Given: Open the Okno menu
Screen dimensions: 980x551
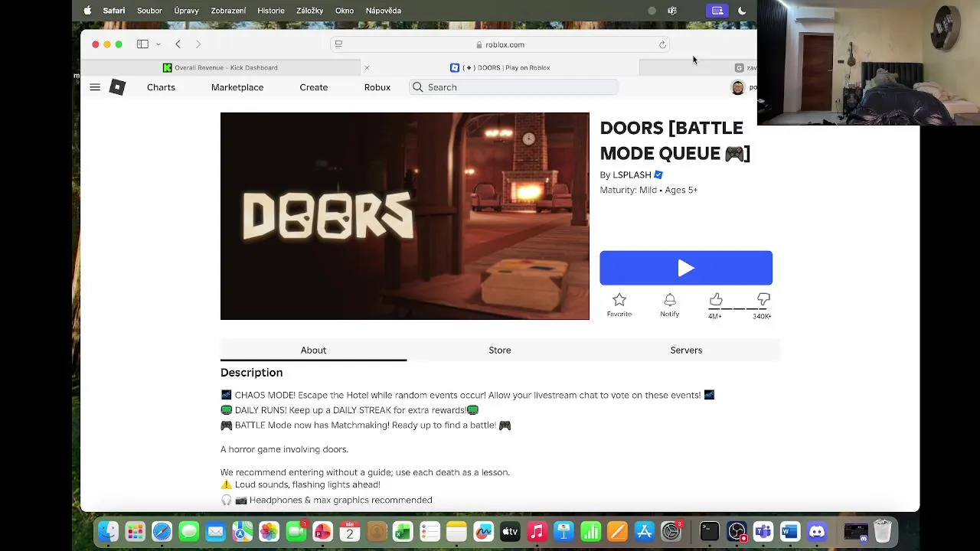Looking at the screenshot, I should [x=345, y=11].
